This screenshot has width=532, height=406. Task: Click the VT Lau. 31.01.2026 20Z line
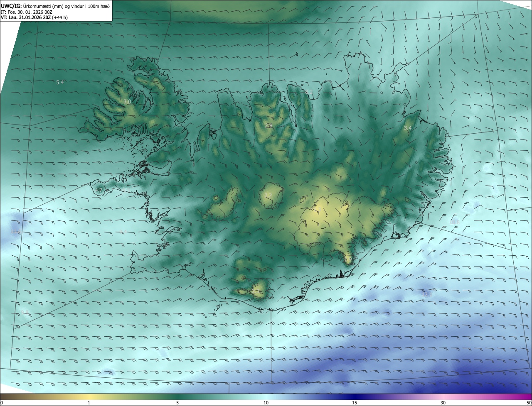34,17
